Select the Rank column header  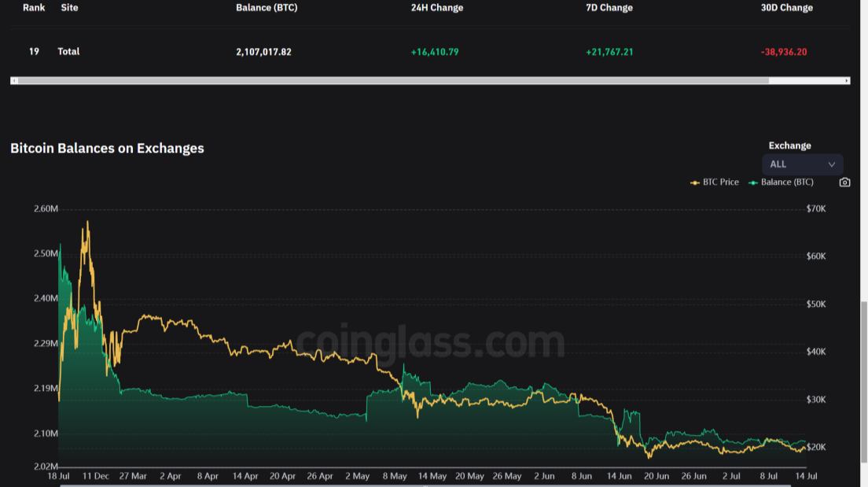(34, 7)
